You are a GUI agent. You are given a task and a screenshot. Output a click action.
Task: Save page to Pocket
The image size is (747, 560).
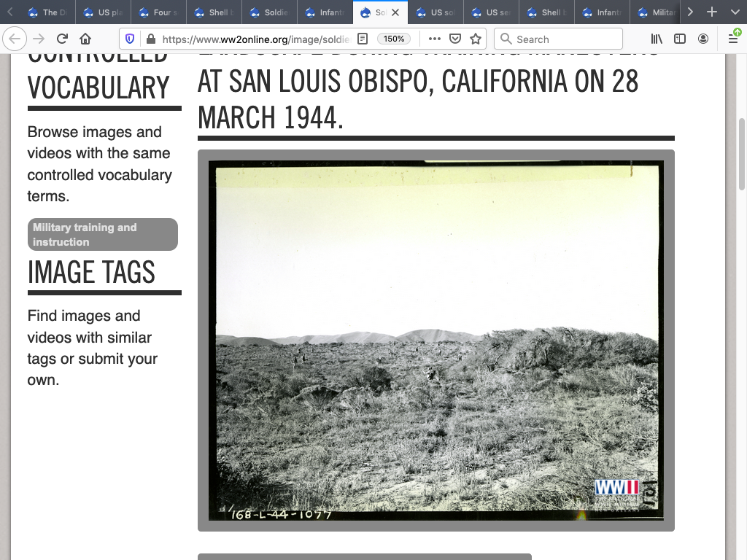pos(455,39)
